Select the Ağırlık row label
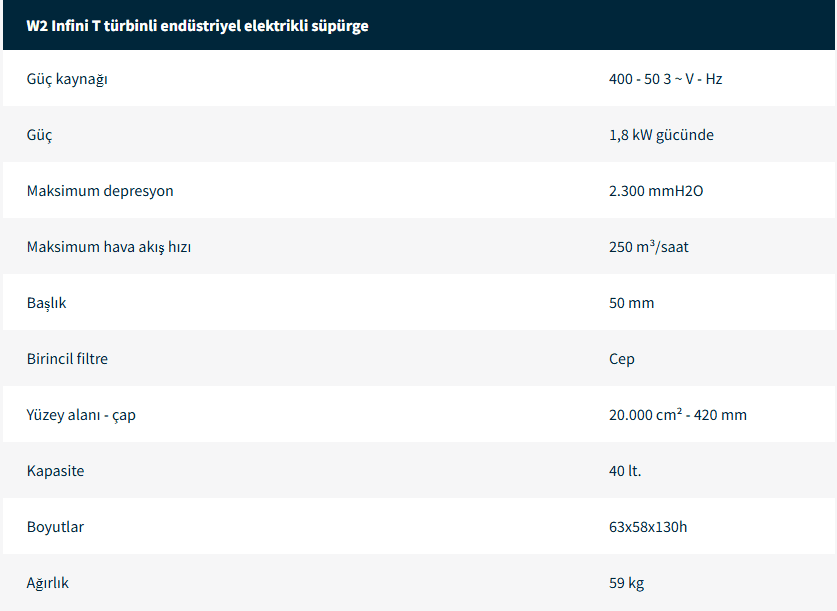The width and height of the screenshot is (837, 611). (x=48, y=583)
